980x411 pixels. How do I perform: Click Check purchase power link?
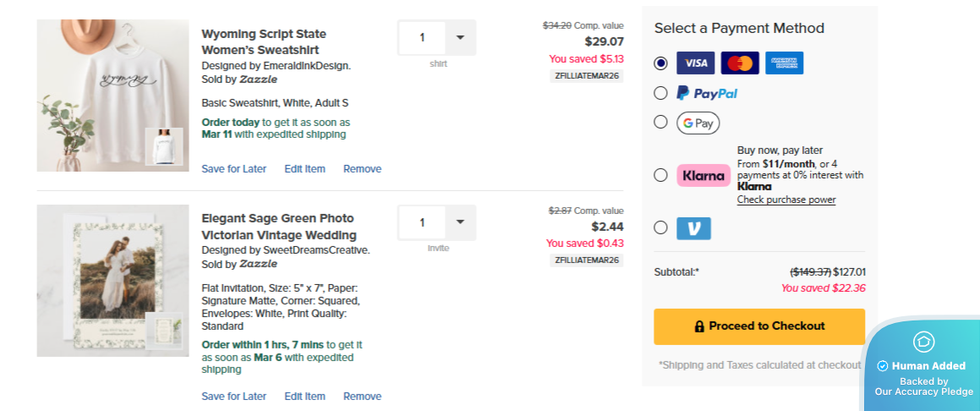[786, 200]
